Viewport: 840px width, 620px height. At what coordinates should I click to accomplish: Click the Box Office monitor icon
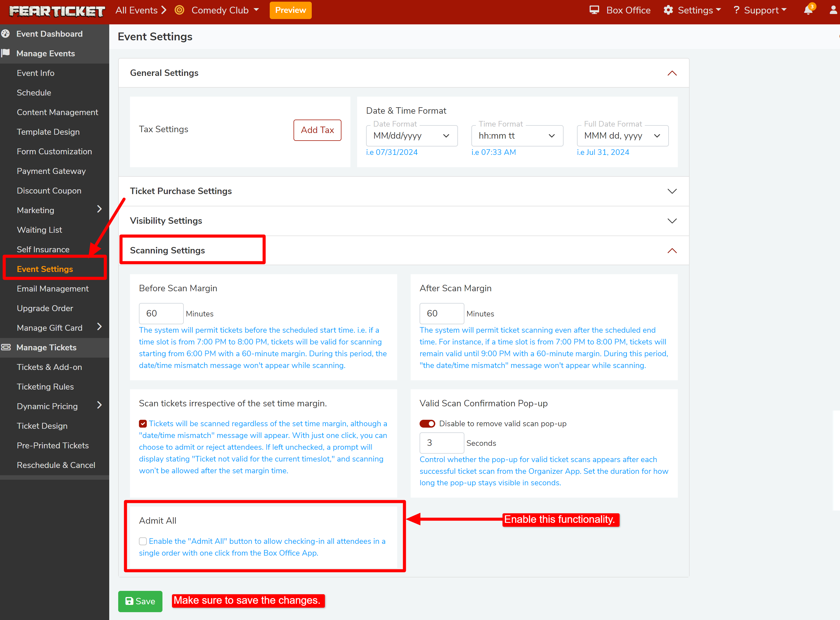point(594,10)
